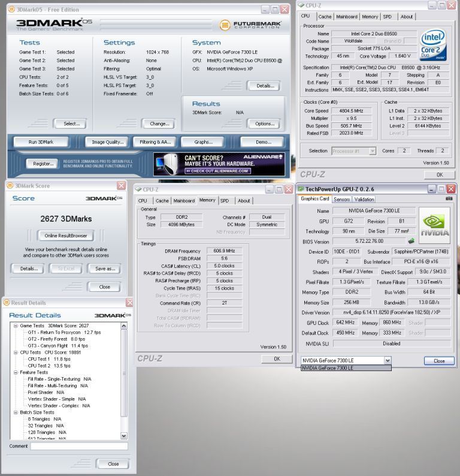Open results Options button
Screen dimensions: 460x476
265,123
